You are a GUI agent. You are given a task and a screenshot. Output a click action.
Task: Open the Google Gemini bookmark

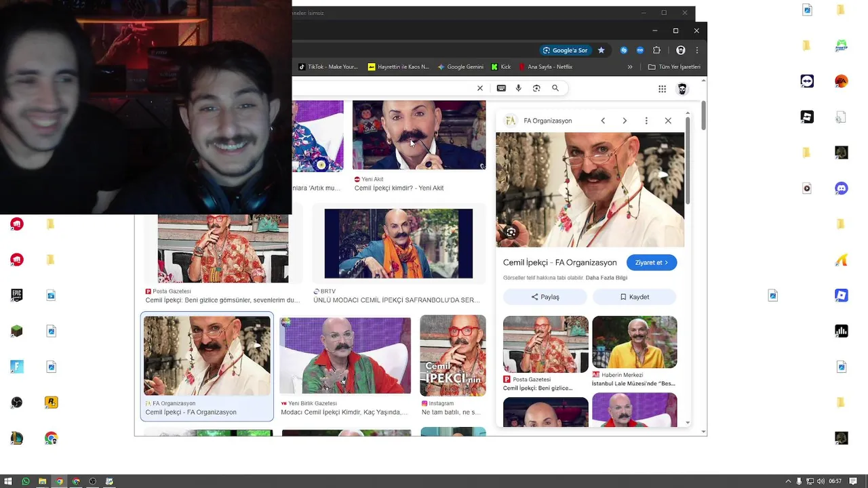pos(460,67)
